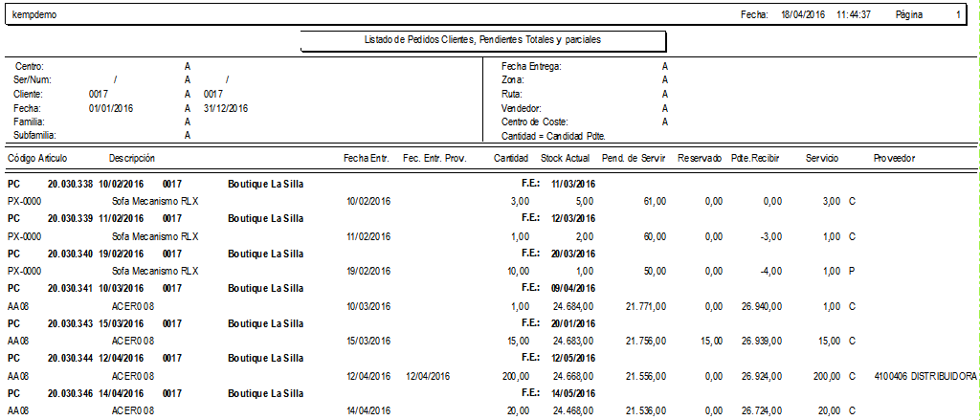Click Stock Actual value 24.468,00
This screenshot has height=420, width=980.
pos(573,410)
